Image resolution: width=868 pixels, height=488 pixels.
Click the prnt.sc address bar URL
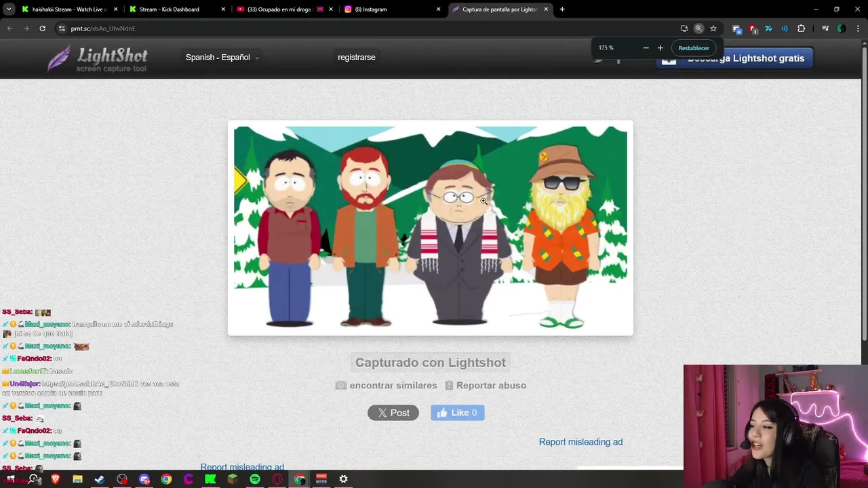pos(103,28)
